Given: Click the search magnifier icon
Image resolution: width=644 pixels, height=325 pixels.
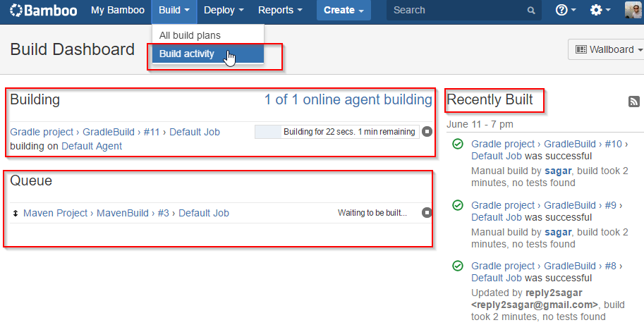Looking at the screenshot, I should coord(531,11).
